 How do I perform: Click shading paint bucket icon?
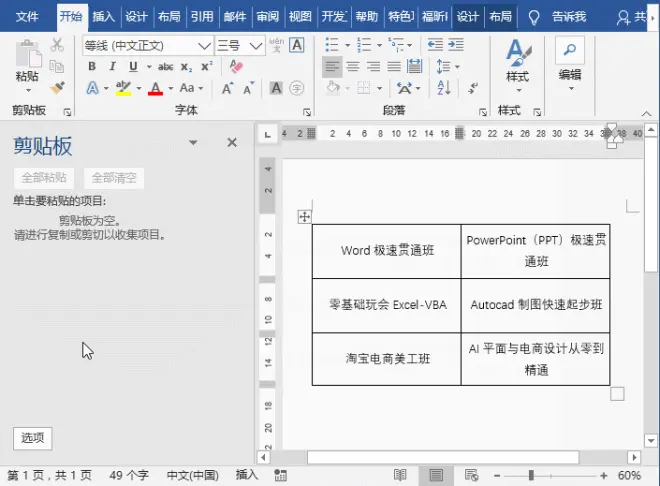tap(333, 88)
